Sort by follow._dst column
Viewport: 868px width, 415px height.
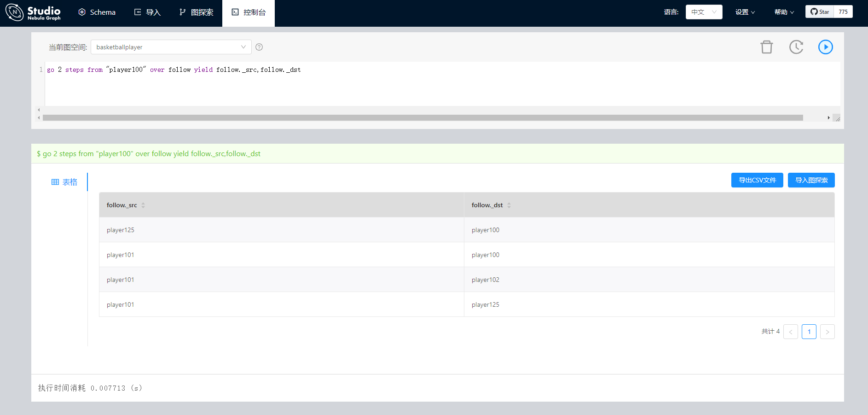click(x=509, y=205)
